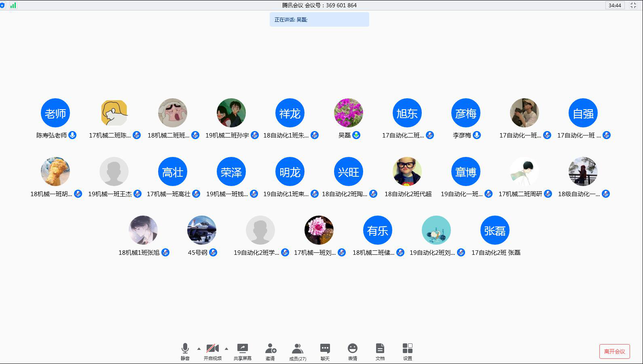Select the 老师 avatar of 陈寿弘老师
The image size is (643, 364).
pos(55,113)
